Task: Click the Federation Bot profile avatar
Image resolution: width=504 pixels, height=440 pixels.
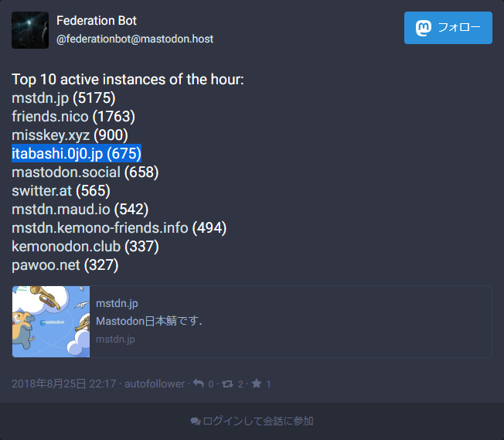Action: (30, 30)
